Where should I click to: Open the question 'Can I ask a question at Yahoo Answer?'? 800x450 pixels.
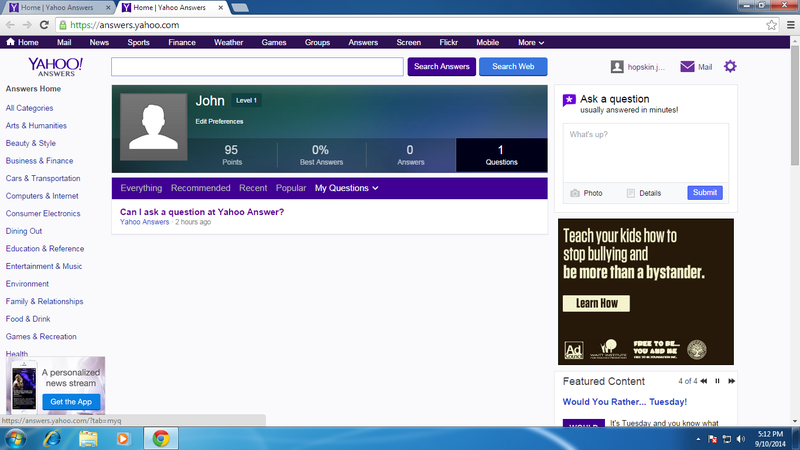pos(202,212)
